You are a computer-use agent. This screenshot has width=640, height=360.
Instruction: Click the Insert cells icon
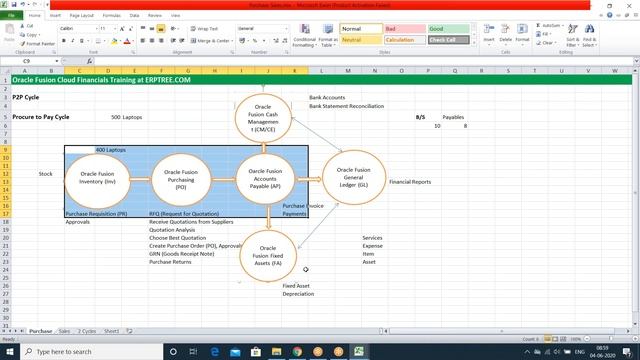click(489, 29)
